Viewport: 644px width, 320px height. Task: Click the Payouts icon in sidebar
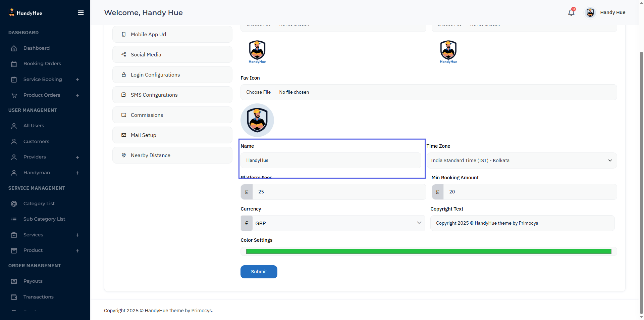click(14, 281)
